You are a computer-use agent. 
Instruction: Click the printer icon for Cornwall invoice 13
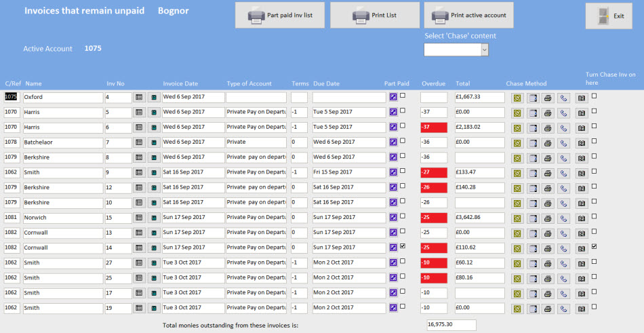(x=548, y=232)
